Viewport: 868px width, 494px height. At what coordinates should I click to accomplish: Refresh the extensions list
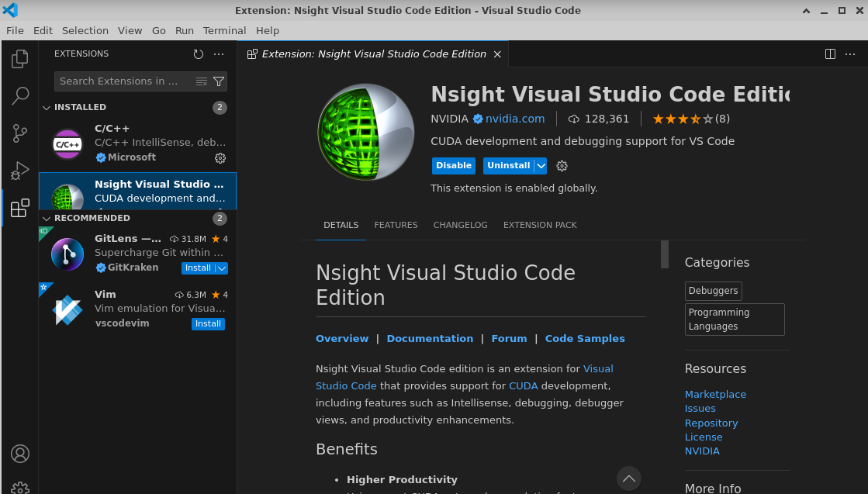pyautogui.click(x=198, y=54)
